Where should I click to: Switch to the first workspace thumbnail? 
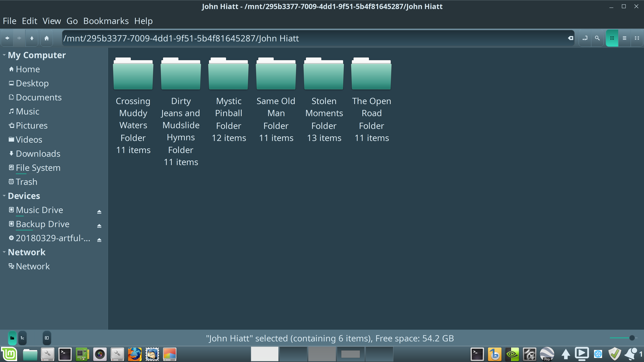[x=264, y=354]
